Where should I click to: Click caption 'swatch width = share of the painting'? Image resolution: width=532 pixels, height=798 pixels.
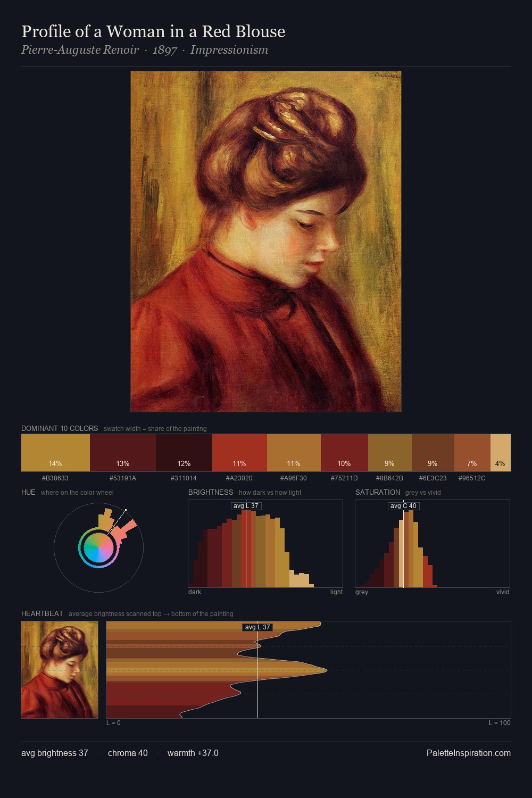(x=155, y=429)
